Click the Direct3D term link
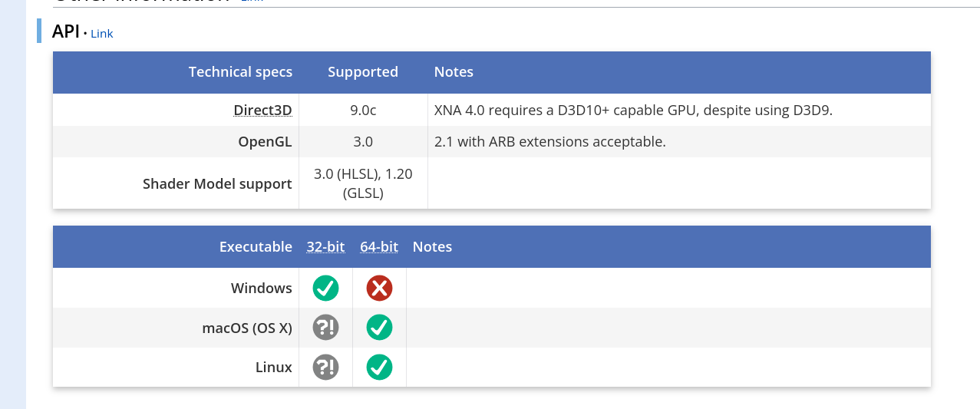The height and width of the screenshot is (409, 980). coord(262,110)
